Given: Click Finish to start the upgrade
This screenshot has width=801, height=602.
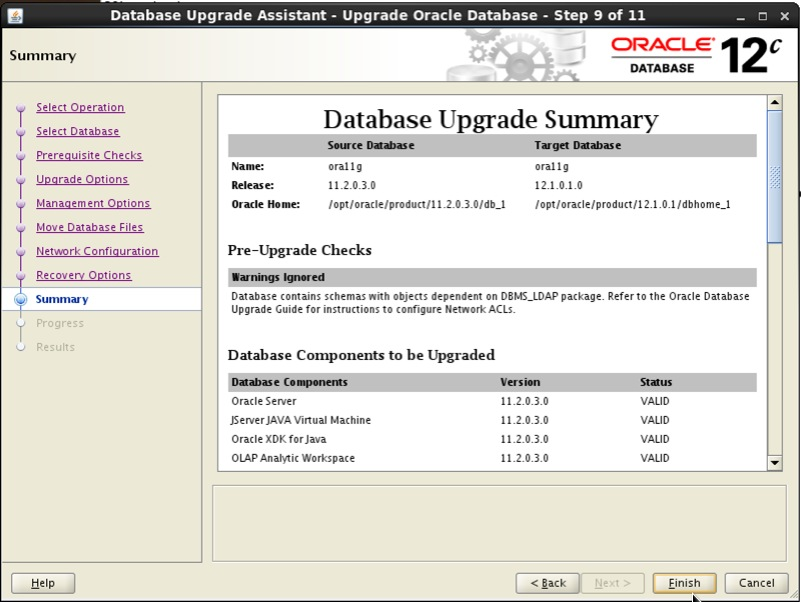Looking at the screenshot, I should click(x=684, y=583).
